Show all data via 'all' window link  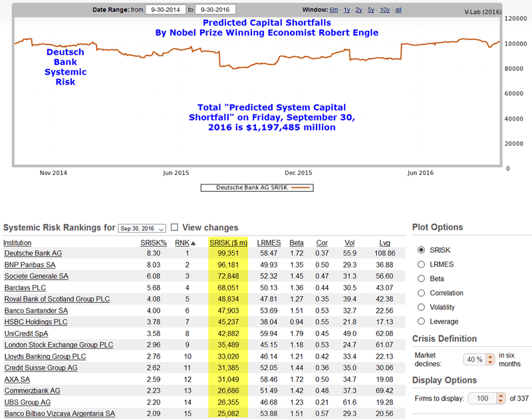pyautogui.click(x=398, y=10)
